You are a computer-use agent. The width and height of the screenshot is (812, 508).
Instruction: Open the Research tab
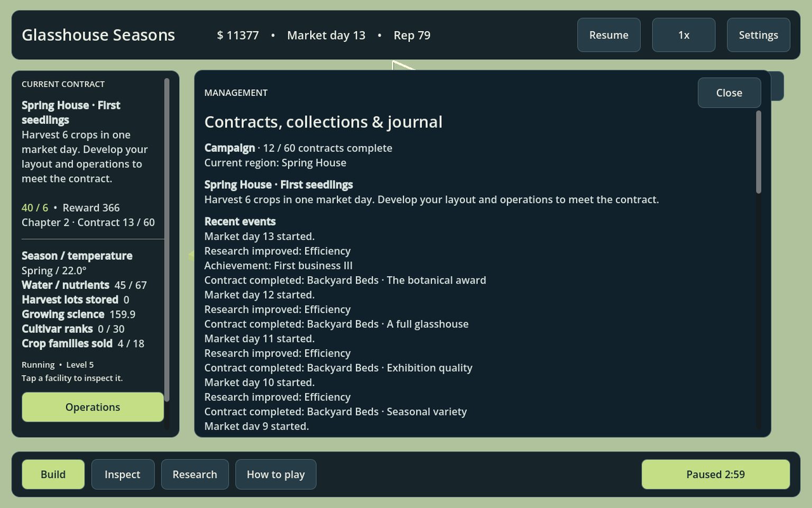(x=195, y=474)
